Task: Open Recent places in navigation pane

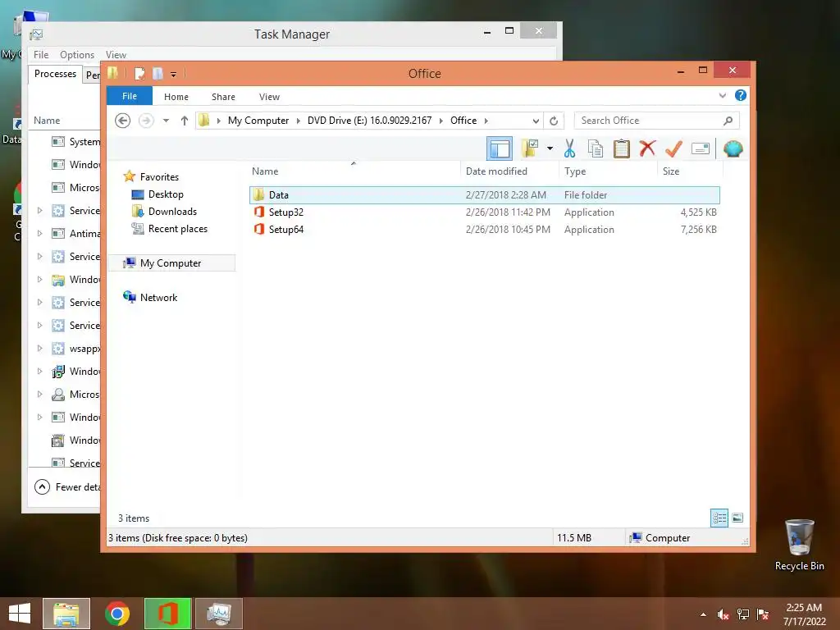Action: tap(177, 229)
